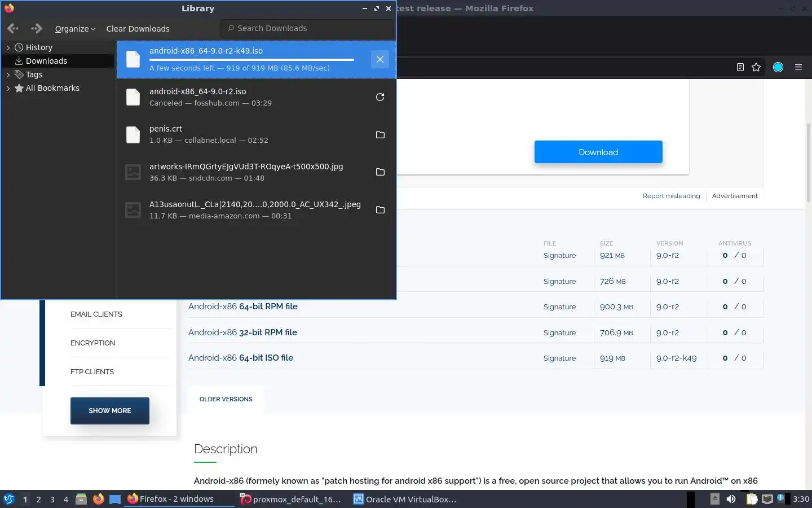
Task: Switch to proxmox_default taskbar entry
Action: pos(292,499)
